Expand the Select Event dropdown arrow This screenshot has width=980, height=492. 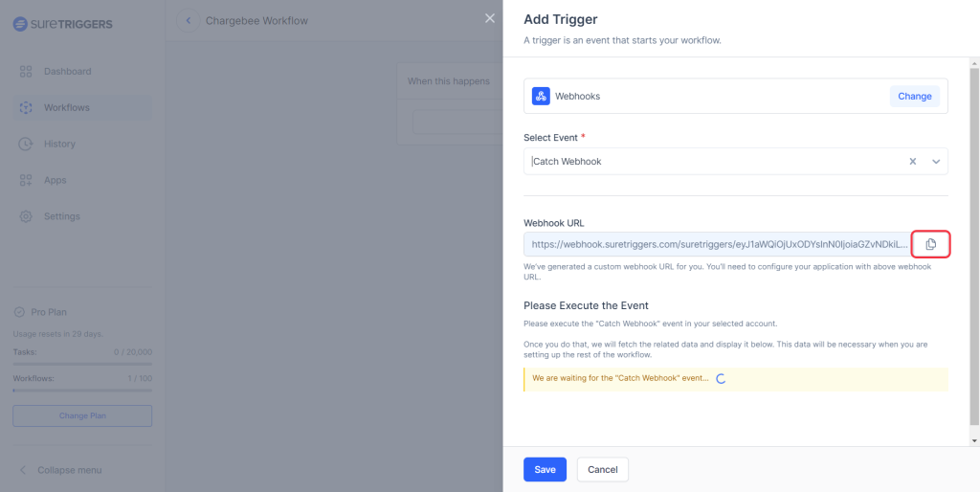[936, 162]
